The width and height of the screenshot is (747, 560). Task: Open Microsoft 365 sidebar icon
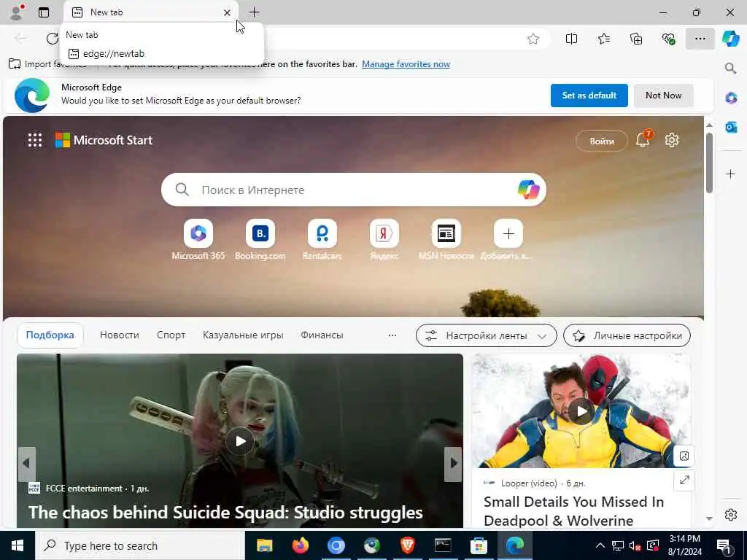[731, 98]
